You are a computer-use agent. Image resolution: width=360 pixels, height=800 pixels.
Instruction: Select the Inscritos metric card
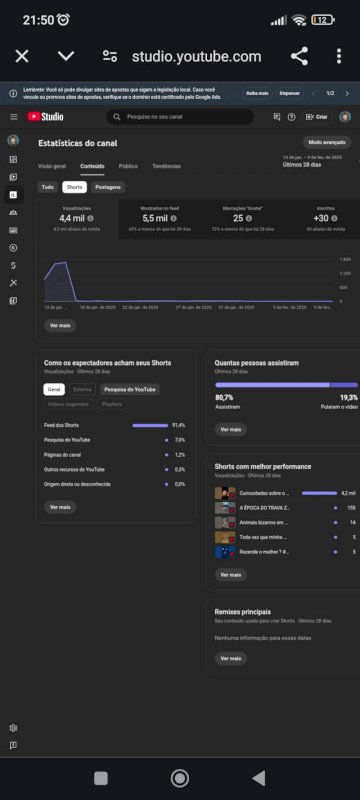pos(325,219)
